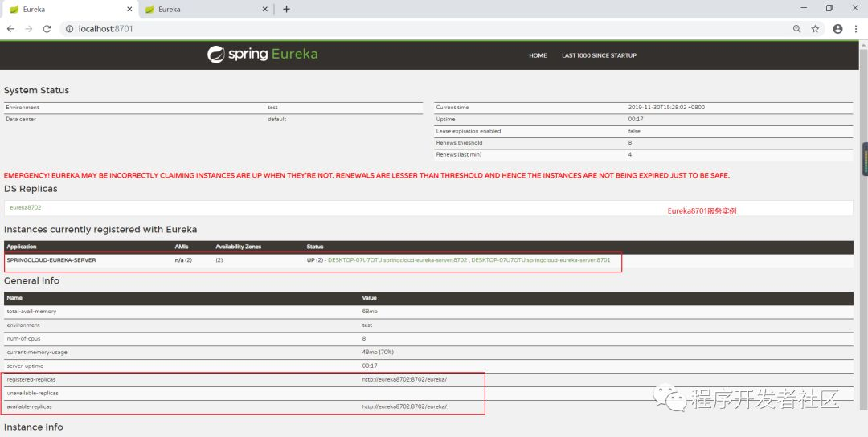The width and height of the screenshot is (868, 437).
Task: Close the first Eureka tab
Action: click(x=129, y=10)
